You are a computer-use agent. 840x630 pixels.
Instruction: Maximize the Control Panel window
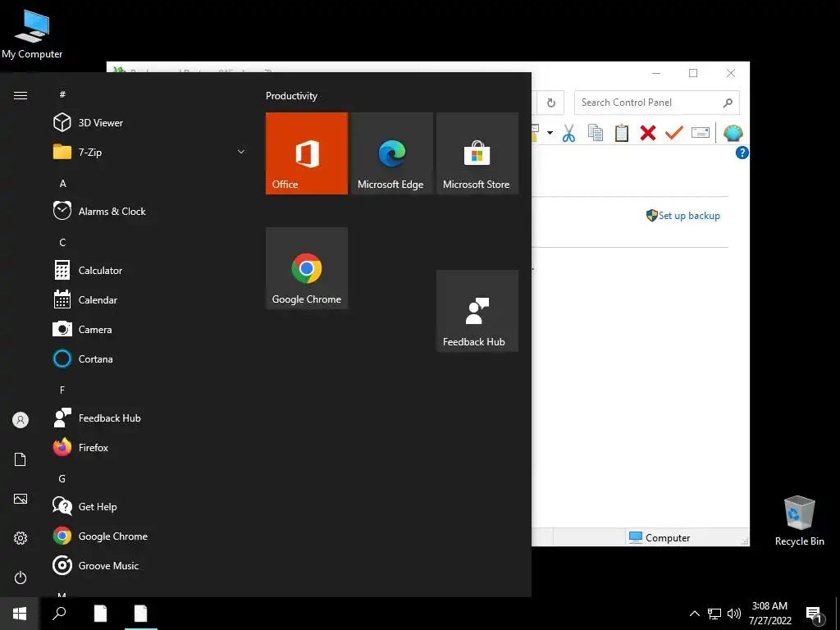coord(693,73)
